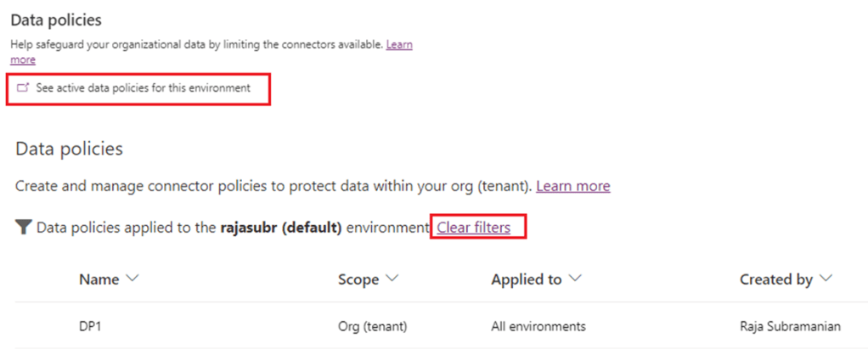The height and width of the screenshot is (361, 868).
Task: Click the funnel filter icon
Action: pyautogui.click(x=23, y=228)
